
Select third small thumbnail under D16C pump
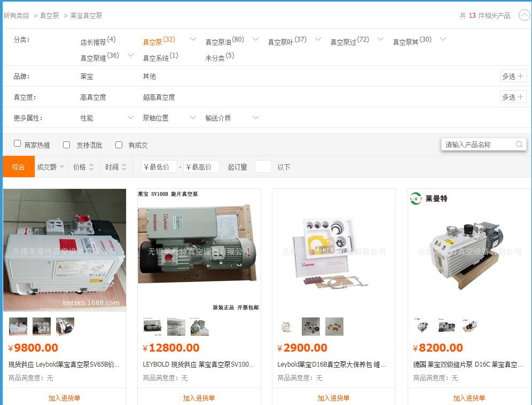[x=470, y=327]
